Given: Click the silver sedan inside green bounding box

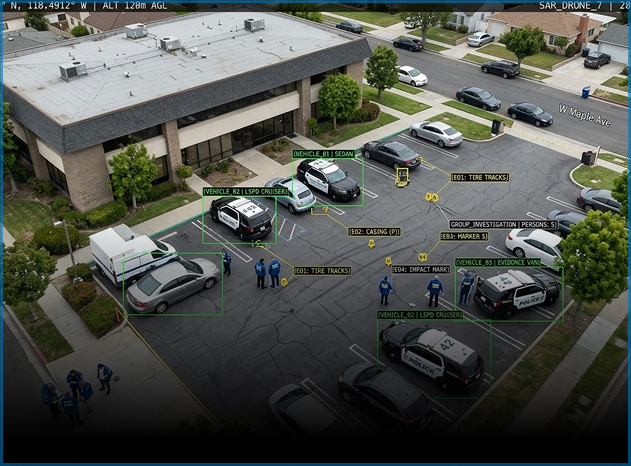Looking at the screenshot, I should pos(172,283).
